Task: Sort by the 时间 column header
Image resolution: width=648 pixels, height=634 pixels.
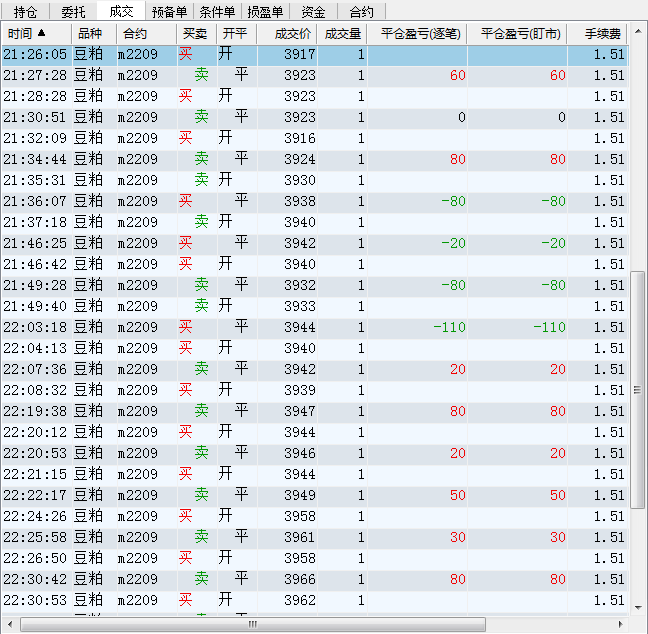Action: (x=30, y=34)
